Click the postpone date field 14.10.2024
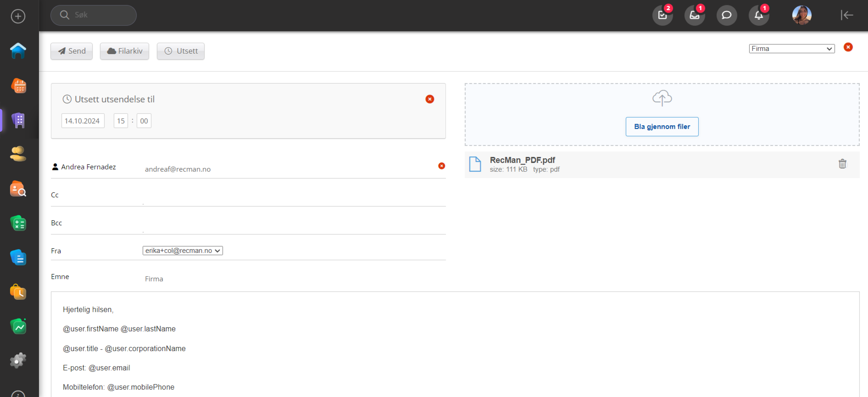 tap(83, 121)
